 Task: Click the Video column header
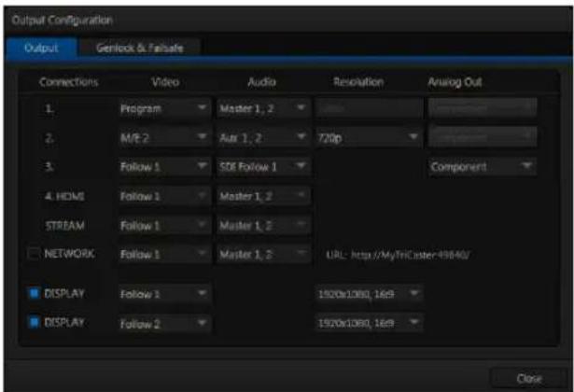coord(165,81)
